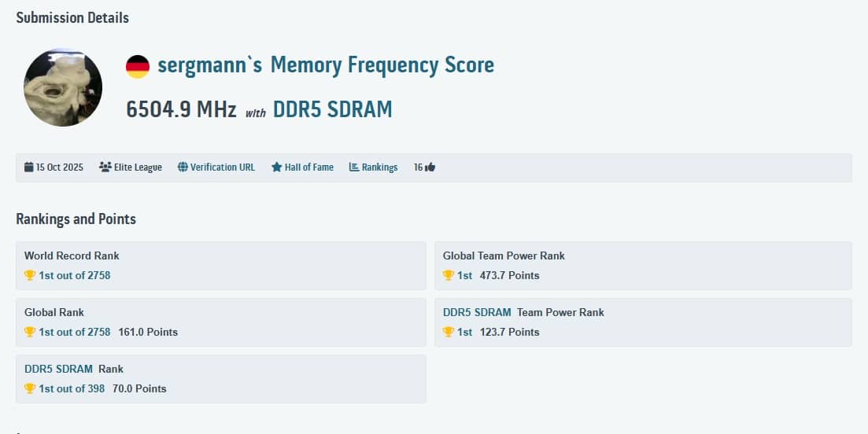This screenshot has width=868, height=434.
Task: Click the Rankings chart icon
Action: pos(354,167)
